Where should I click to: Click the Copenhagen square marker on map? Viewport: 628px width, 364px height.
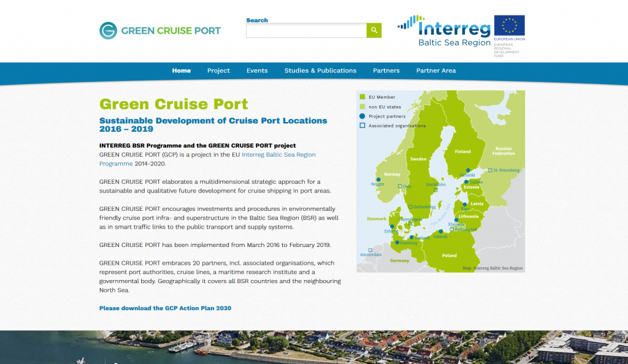[x=410, y=224]
